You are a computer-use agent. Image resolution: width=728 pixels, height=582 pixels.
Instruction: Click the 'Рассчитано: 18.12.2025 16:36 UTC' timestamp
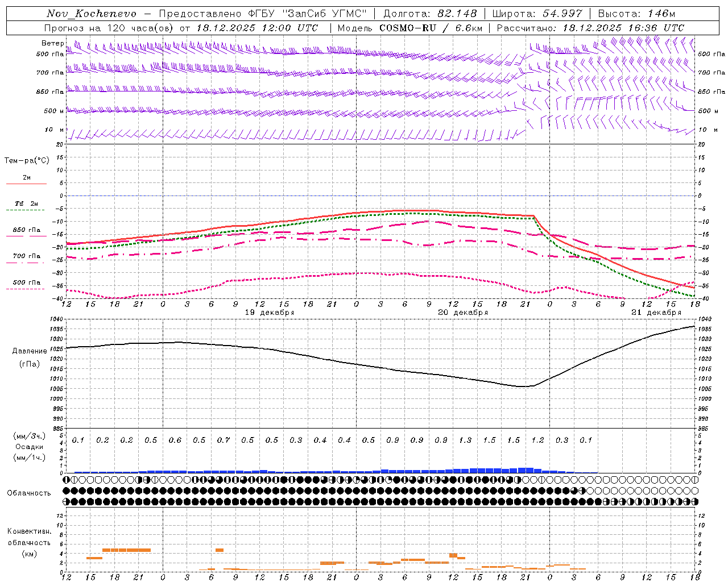[x=590, y=28]
